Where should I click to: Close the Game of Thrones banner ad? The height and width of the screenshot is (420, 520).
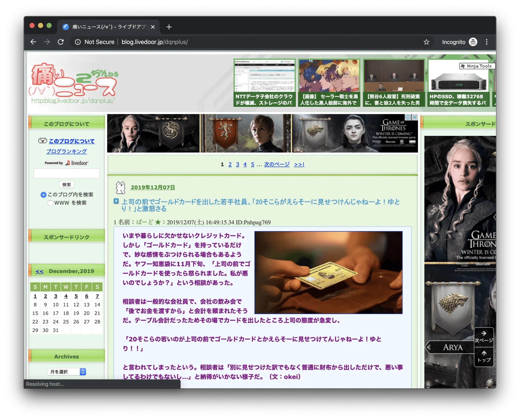pyautogui.click(x=415, y=117)
